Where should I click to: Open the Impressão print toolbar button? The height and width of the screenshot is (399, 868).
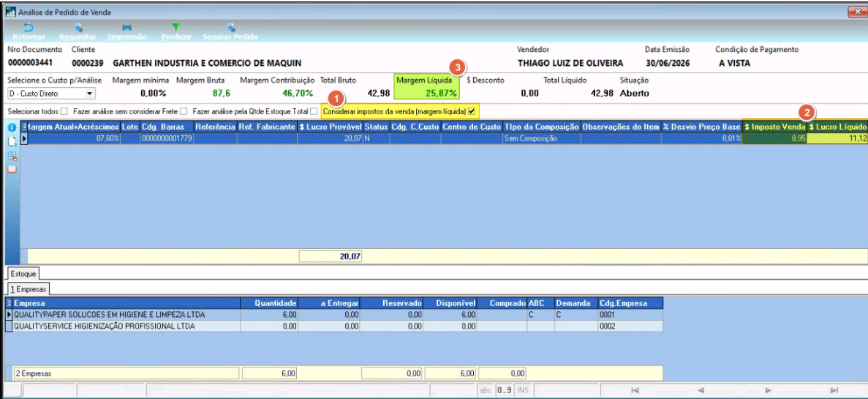[127, 31]
